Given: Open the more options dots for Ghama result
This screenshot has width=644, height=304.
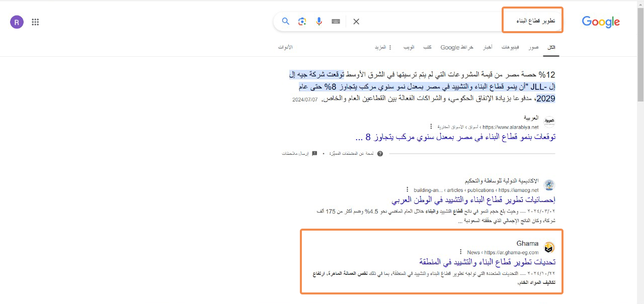Looking at the screenshot, I should [460, 252].
